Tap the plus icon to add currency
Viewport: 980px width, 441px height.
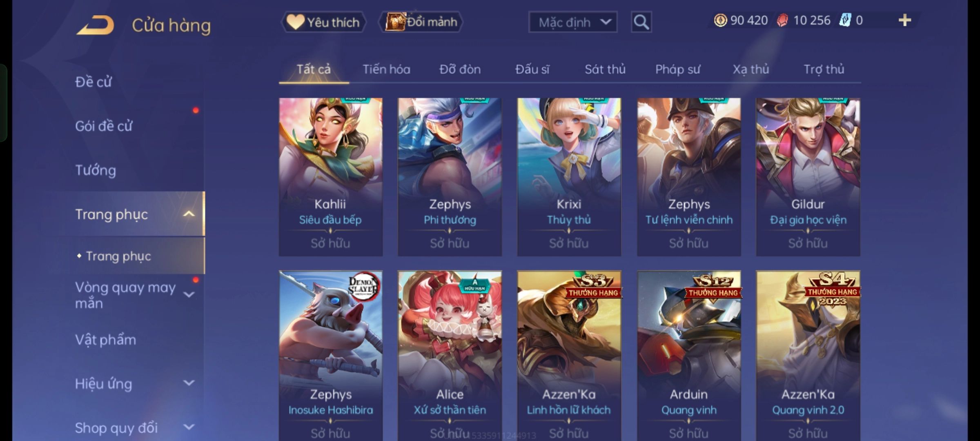coord(905,20)
